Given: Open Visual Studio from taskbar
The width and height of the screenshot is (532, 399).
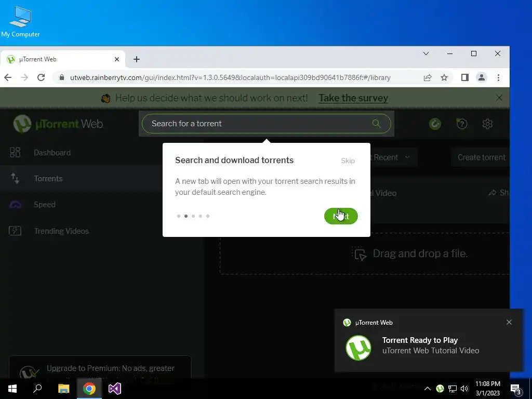Looking at the screenshot, I should click(115, 389).
